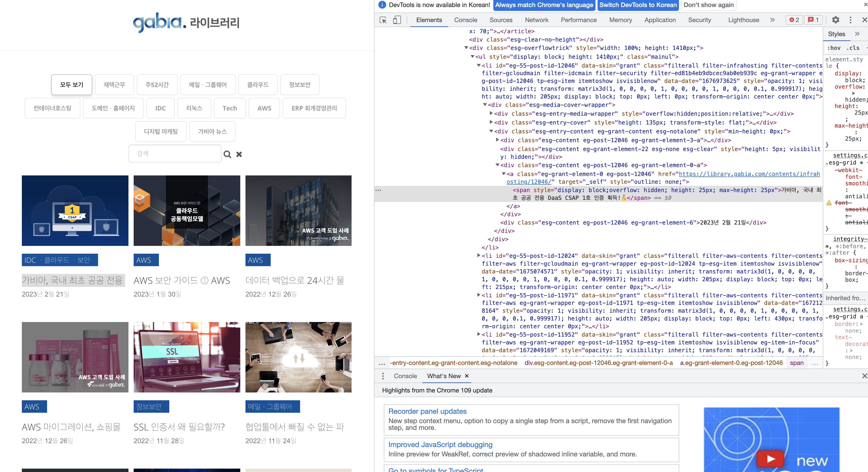868x472 pixels.
Task: Click Switch DevTools to Korean button
Action: coord(638,5)
